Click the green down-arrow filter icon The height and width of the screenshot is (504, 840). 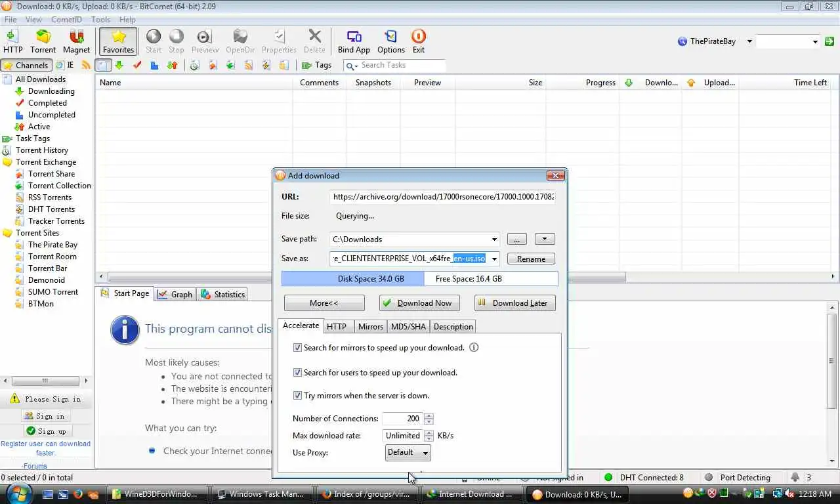119,65
